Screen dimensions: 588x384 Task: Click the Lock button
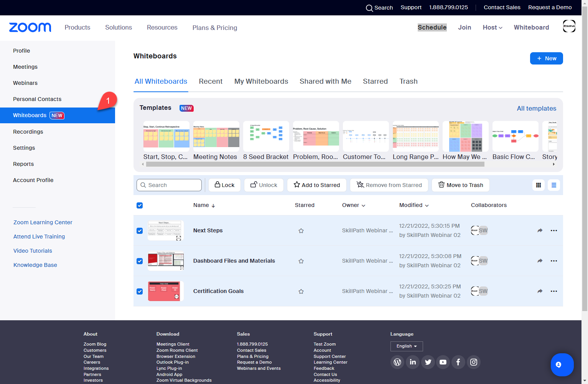point(224,185)
